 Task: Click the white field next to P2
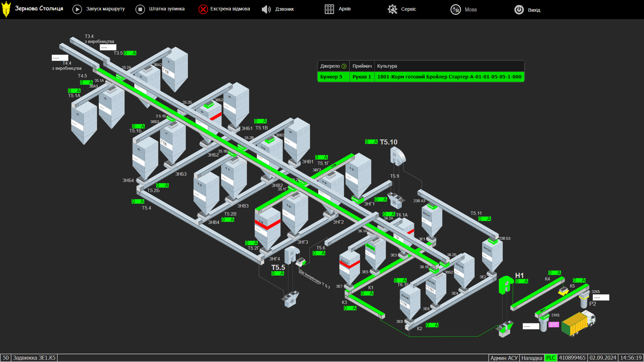tap(601, 297)
